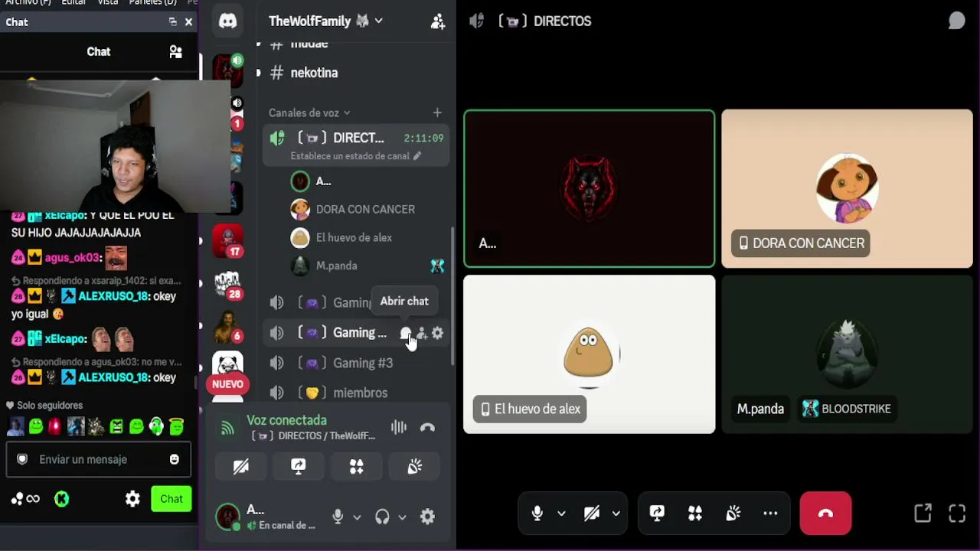
Task: Open the server with the 17 badge
Action: coord(227,240)
